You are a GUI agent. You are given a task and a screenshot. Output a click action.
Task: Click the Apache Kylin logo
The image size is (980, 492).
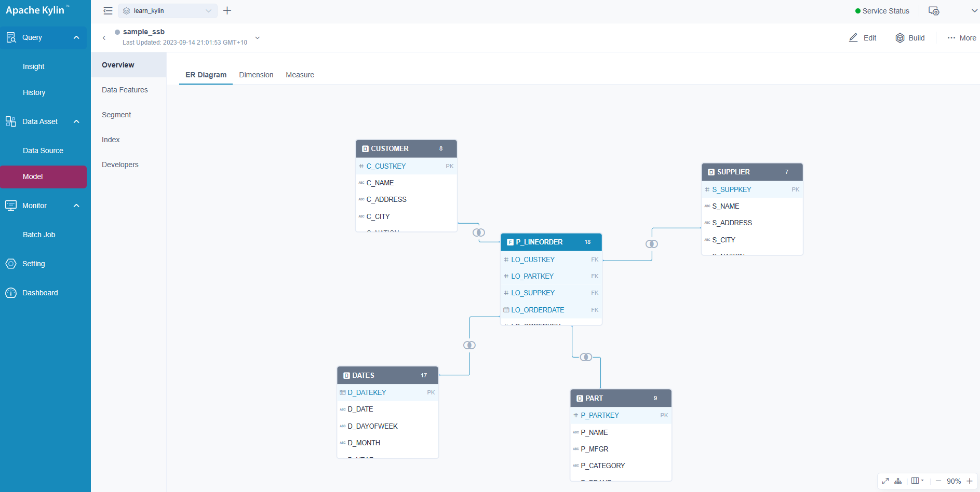tap(37, 10)
